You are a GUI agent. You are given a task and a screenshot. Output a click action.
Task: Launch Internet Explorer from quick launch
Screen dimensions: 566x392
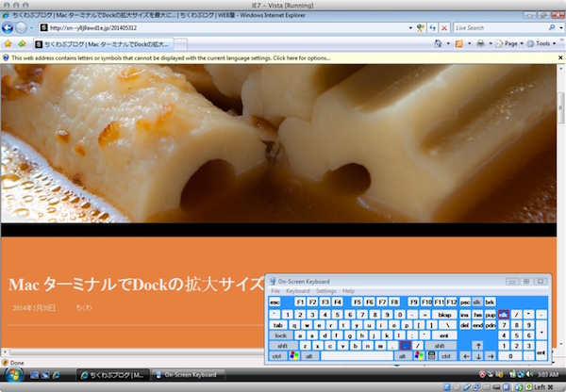coord(56,375)
